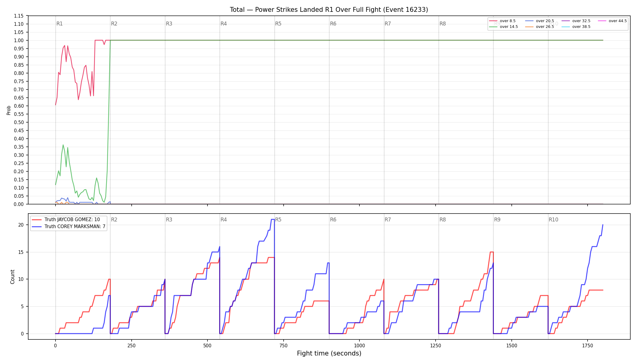This screenshot has width=637, height=364.
Task: Click the 1500 tick on the time axis
Action: tap(512, 345)
